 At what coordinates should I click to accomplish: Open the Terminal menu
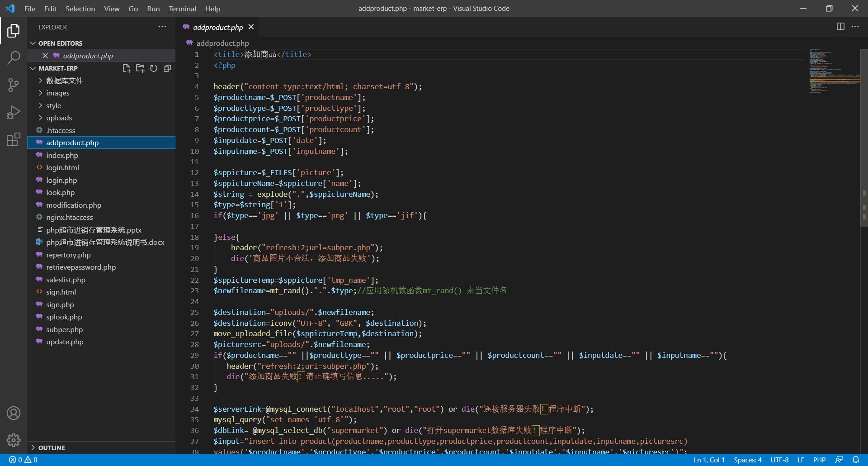[x=182, y=9]
